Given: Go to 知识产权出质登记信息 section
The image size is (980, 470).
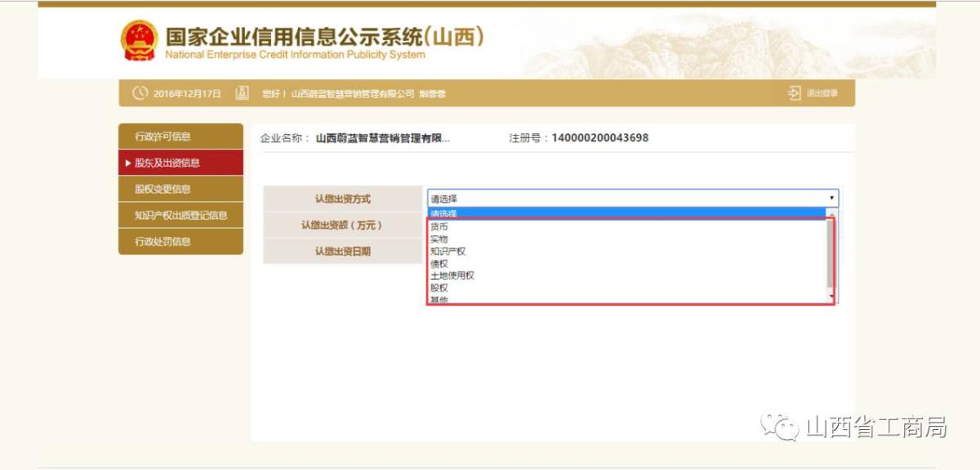Looking at the screenshot, I should point(180,216).
